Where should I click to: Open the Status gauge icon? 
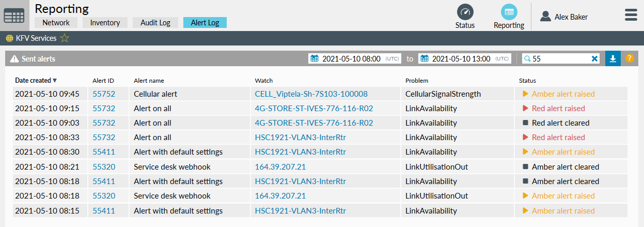click(465, 12)
